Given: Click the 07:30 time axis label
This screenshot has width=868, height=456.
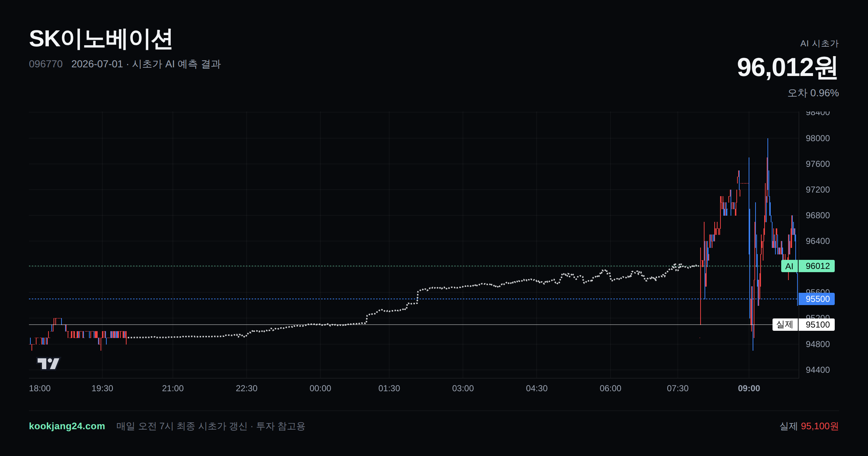Looking at the screenshot, I should (x=678, y=388).
